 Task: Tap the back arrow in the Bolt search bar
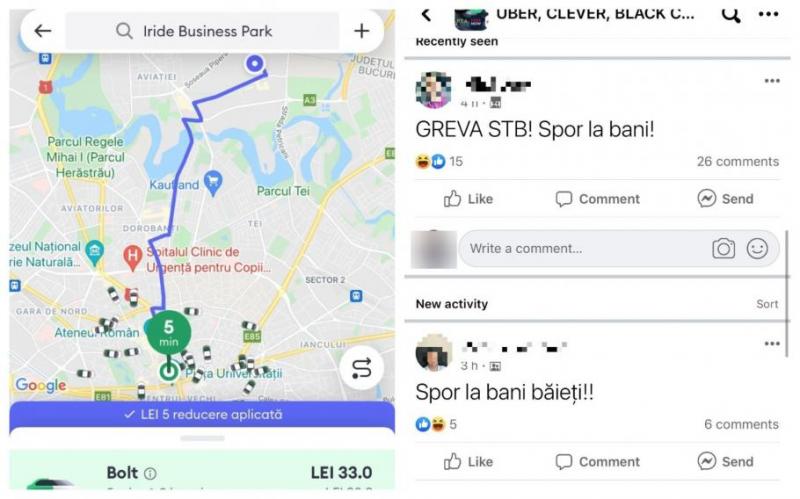pos(42,31)
